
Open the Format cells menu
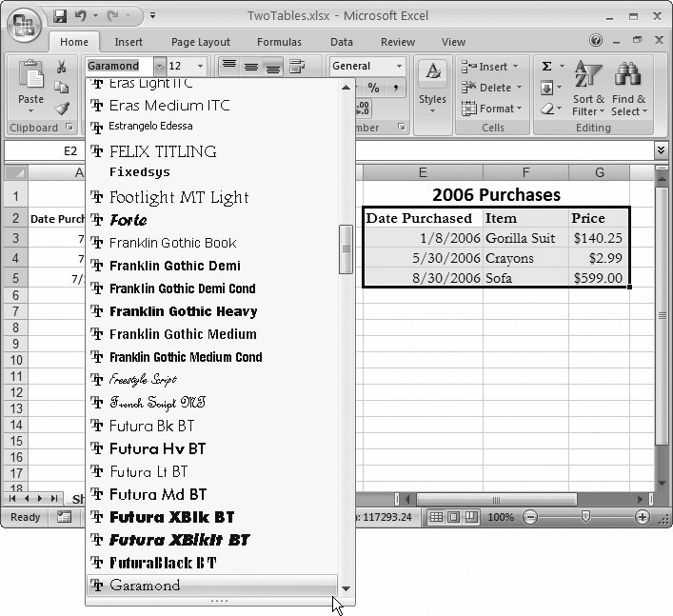(x=492, y=109)
